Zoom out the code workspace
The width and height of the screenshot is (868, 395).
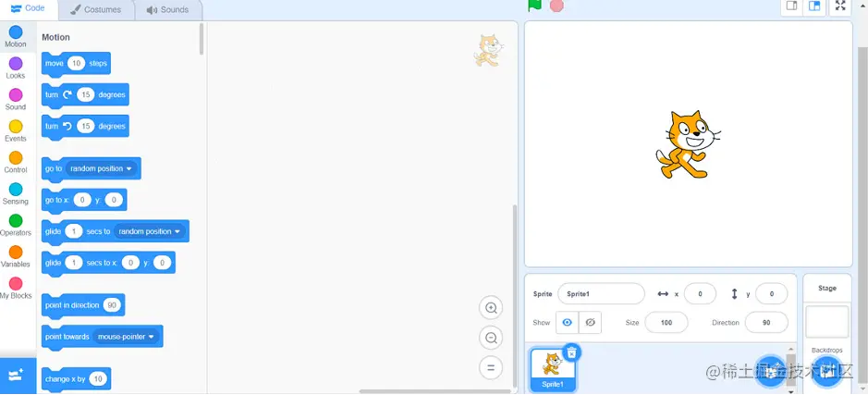click(491, 338)
